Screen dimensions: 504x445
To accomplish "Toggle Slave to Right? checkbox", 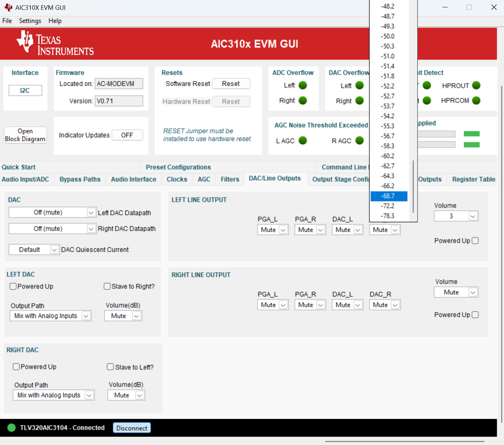I will [x=107, y=286].
